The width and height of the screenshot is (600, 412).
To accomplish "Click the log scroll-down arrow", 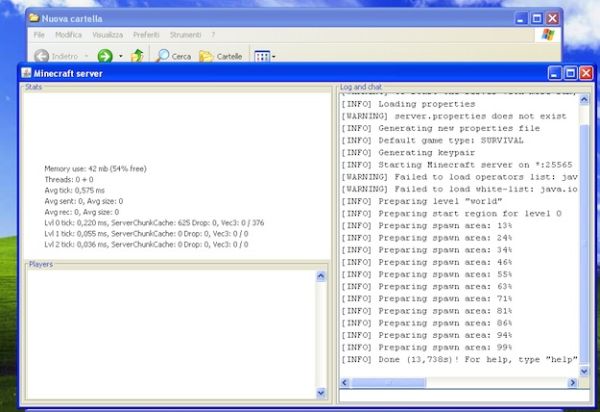I will (584, 371).
